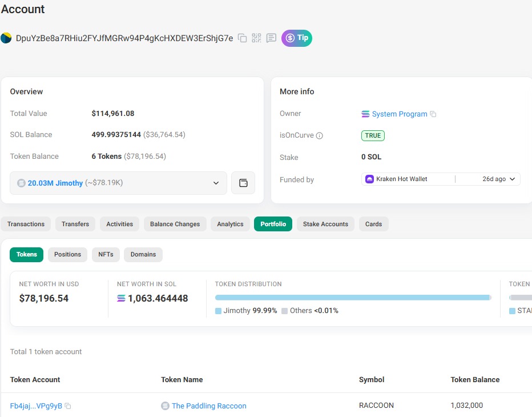Click the SOL Balance 499.99375144 value
This screenshot has height=417, width=532.
click(x=116, y=134)
